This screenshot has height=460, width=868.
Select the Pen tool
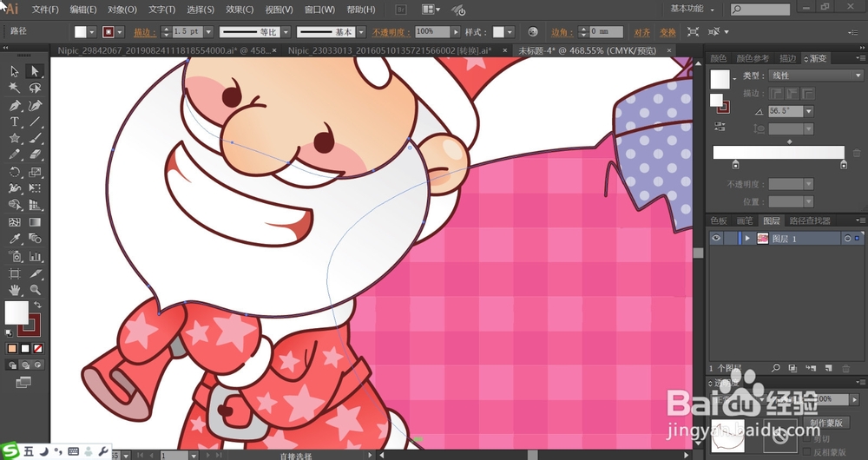click(15, 105)
